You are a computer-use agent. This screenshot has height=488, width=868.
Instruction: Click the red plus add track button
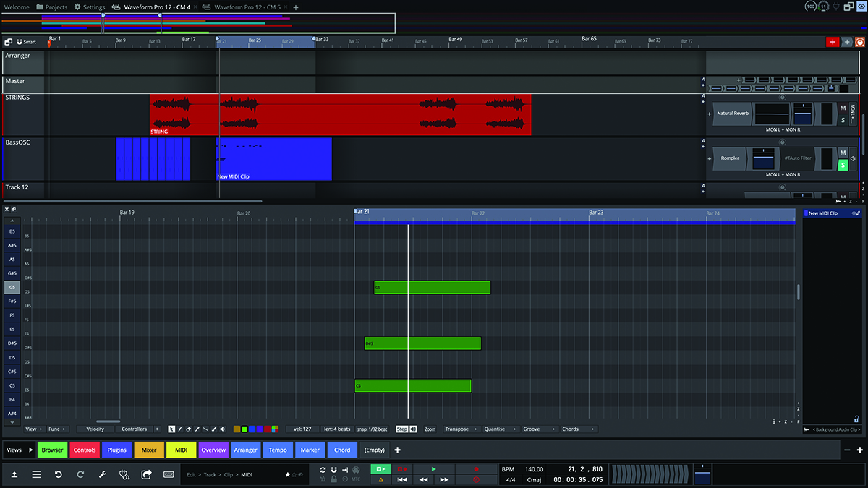coord(833,42)
